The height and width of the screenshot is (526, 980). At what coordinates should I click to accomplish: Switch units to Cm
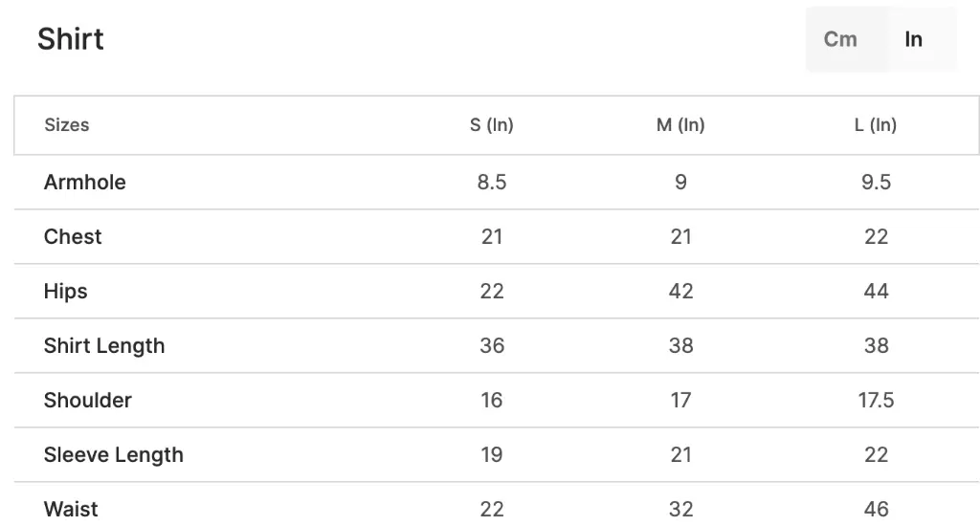(x=840, y=39)
